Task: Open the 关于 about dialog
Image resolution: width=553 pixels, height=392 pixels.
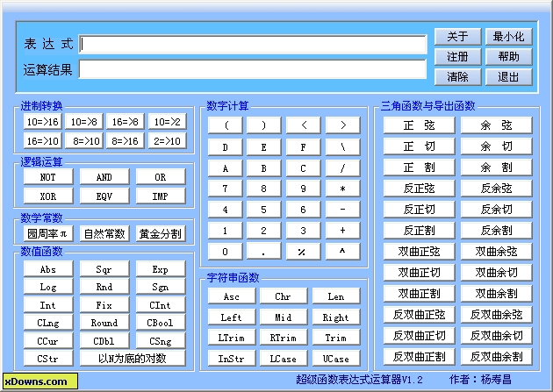Action: pos(458,37)
